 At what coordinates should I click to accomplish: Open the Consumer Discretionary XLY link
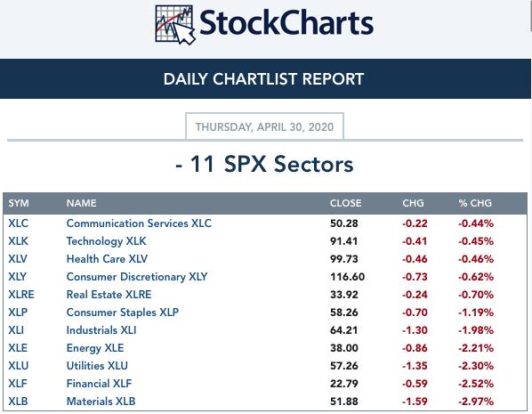click(x=137, y=277)
